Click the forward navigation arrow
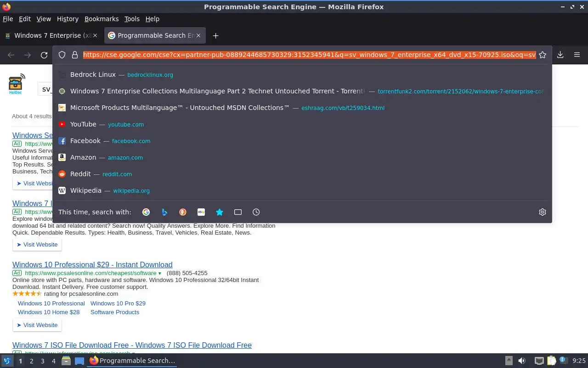The height and width of the screenshot is (368, 588). pyautogui.click(x=28, y=55)
